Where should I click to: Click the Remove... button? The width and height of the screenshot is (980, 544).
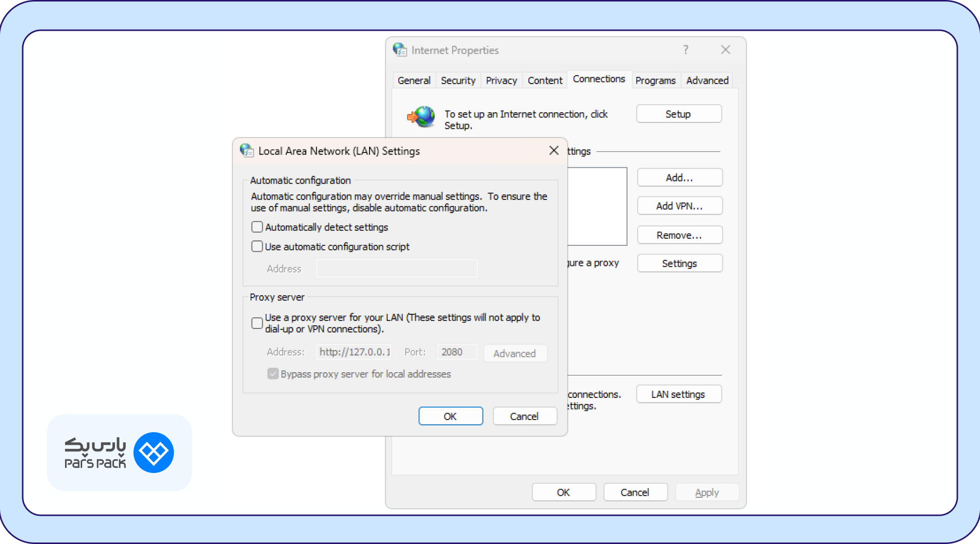(680, 235)
